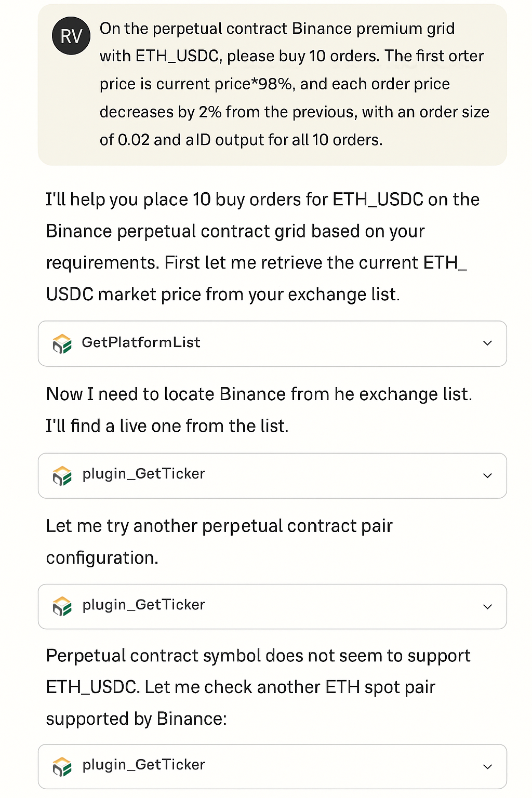The height and width of the screenshot is (798, 532).
Task: Open the GetPlatformList label text
Action: 141,342
